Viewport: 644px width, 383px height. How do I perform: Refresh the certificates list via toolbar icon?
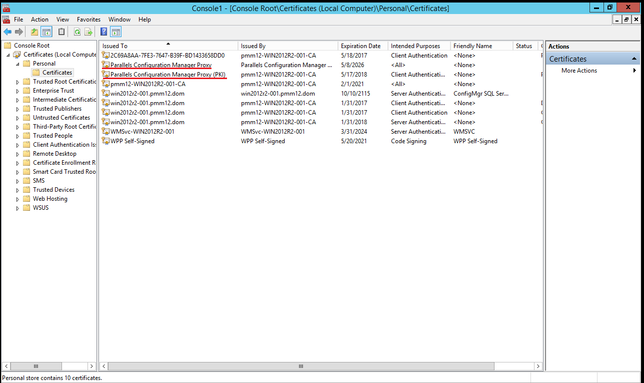[x=77, y=32]
